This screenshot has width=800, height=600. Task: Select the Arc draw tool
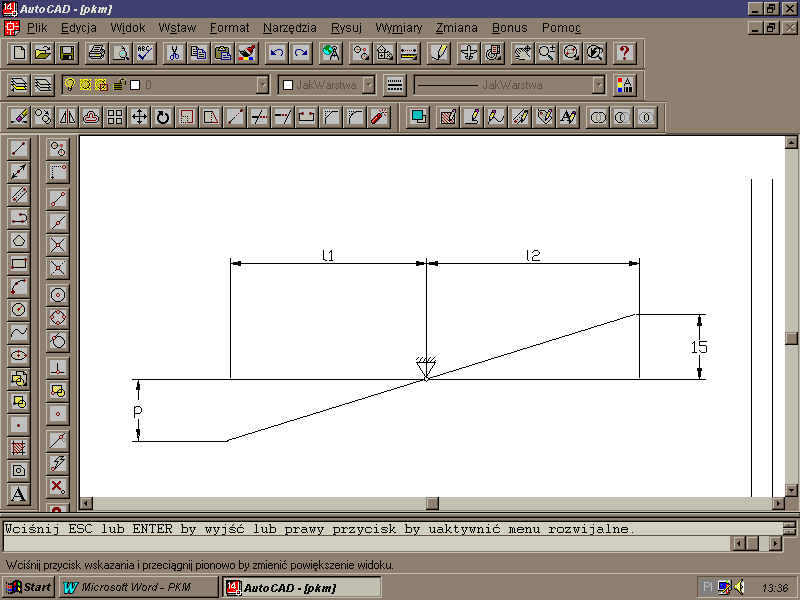coord(19,287)
